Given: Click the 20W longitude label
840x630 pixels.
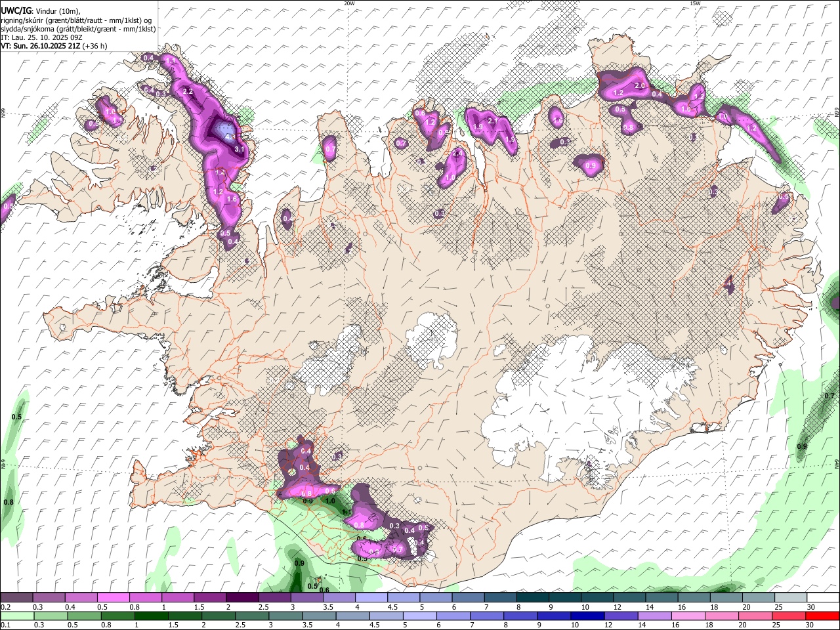Looking at the screenshot, I should (349, 3).
